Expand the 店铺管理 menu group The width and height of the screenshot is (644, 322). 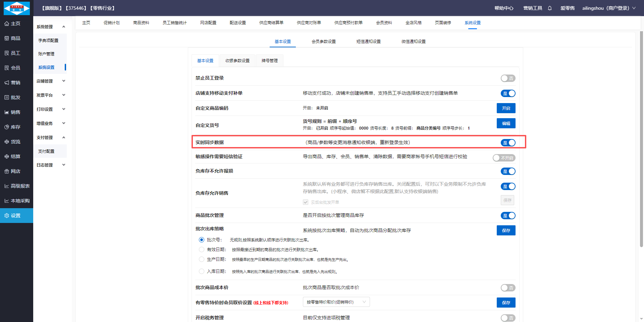50,81
